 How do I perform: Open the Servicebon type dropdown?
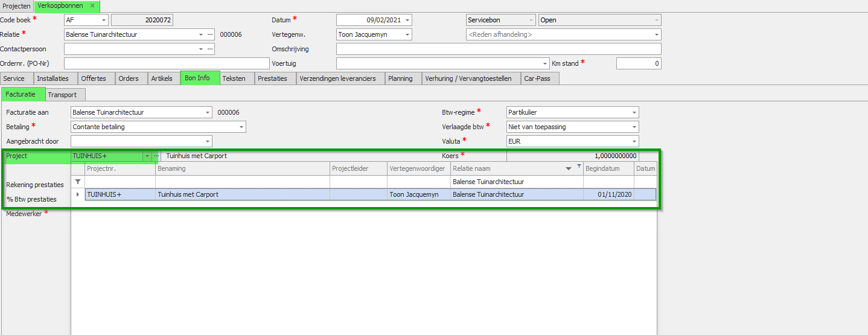(531, 20)
